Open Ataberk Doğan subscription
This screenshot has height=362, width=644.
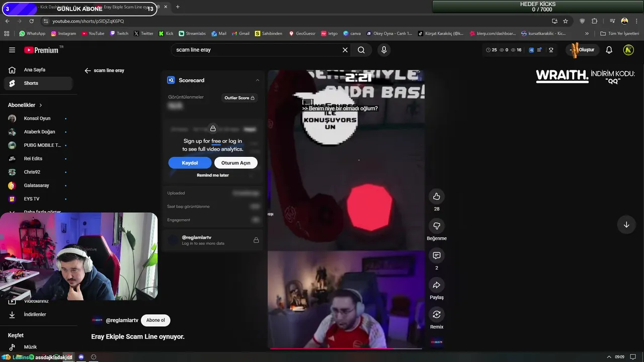pyautogui.click(x=38, y=132)
